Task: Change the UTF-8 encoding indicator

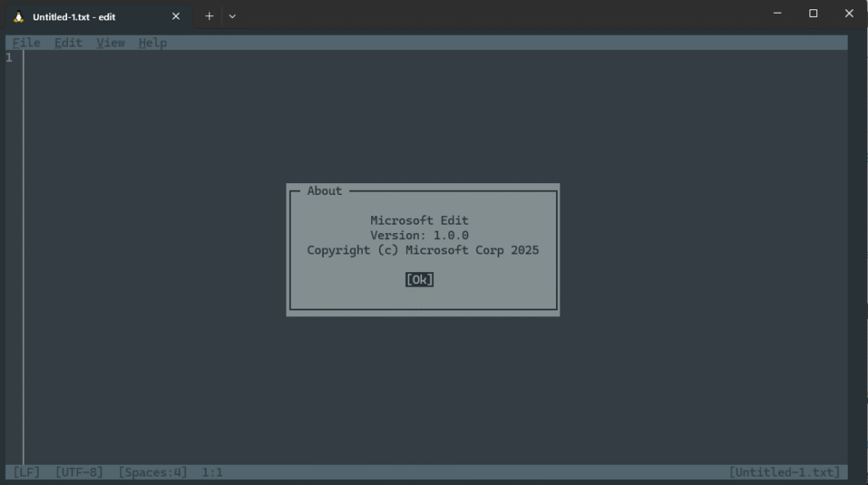Action: click(79, 472)
